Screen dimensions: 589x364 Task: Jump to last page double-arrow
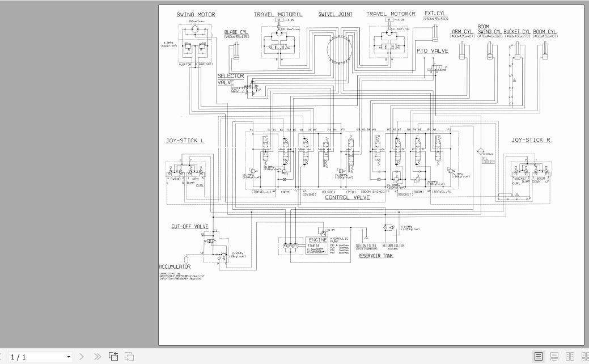[98, 357]
